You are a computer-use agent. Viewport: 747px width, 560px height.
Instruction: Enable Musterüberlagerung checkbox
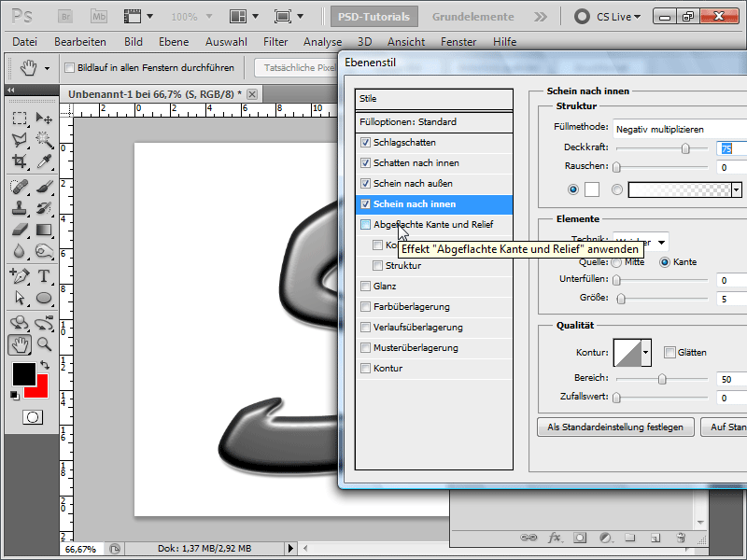pos(365,347)
